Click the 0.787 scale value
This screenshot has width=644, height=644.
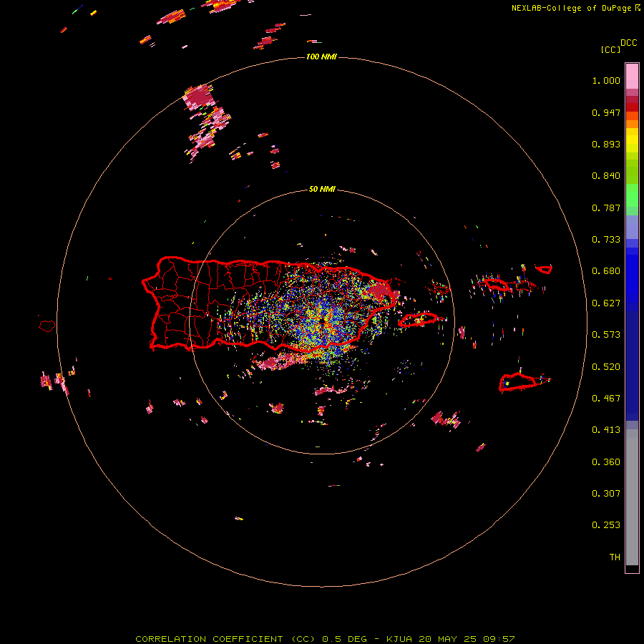[606, 208]
